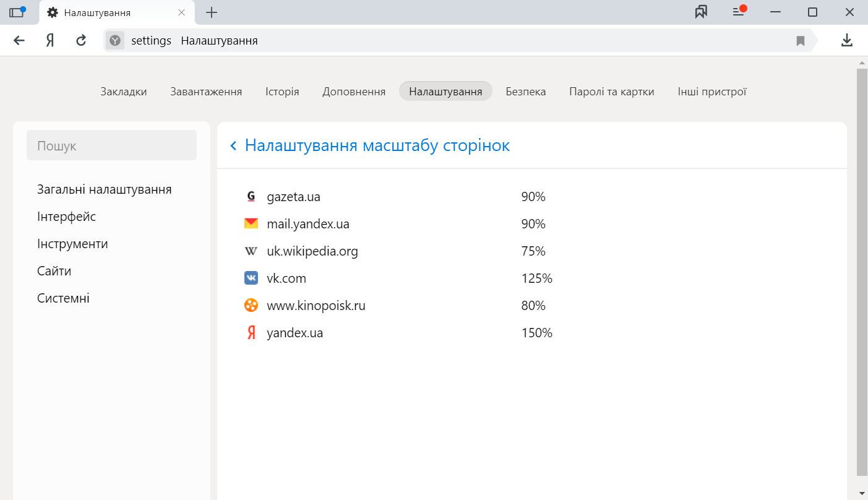
Task: Open a new tab with plus button
Action: click(212, 12)
